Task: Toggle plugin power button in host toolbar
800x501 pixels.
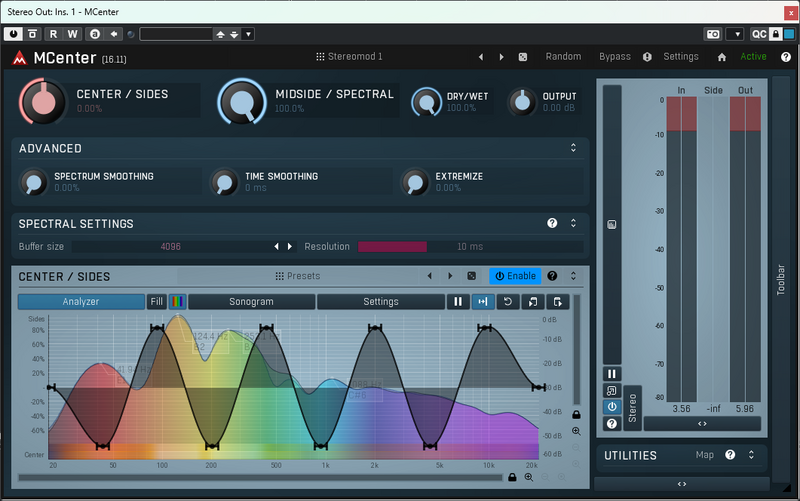Action: [13, 34]
